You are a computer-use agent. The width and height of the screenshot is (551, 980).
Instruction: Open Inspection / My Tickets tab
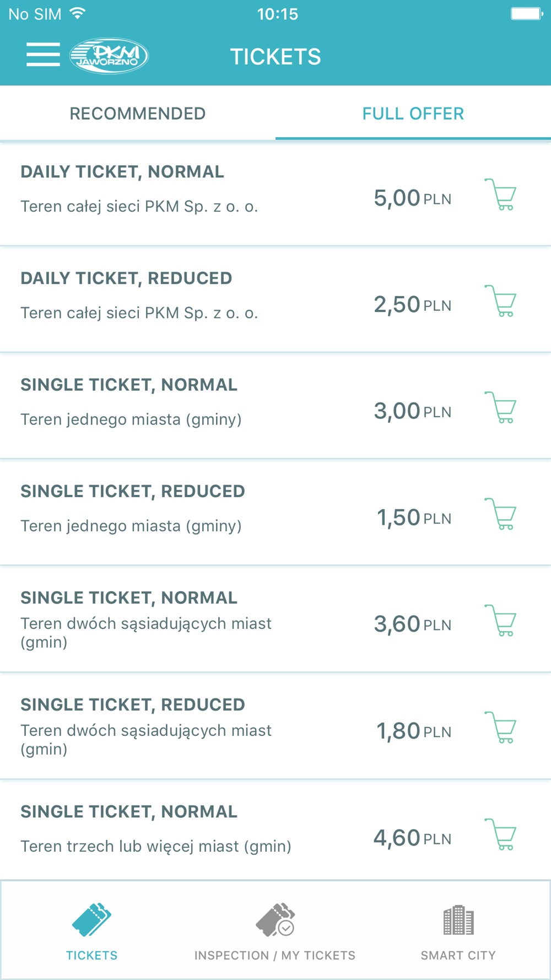(275, 930)
